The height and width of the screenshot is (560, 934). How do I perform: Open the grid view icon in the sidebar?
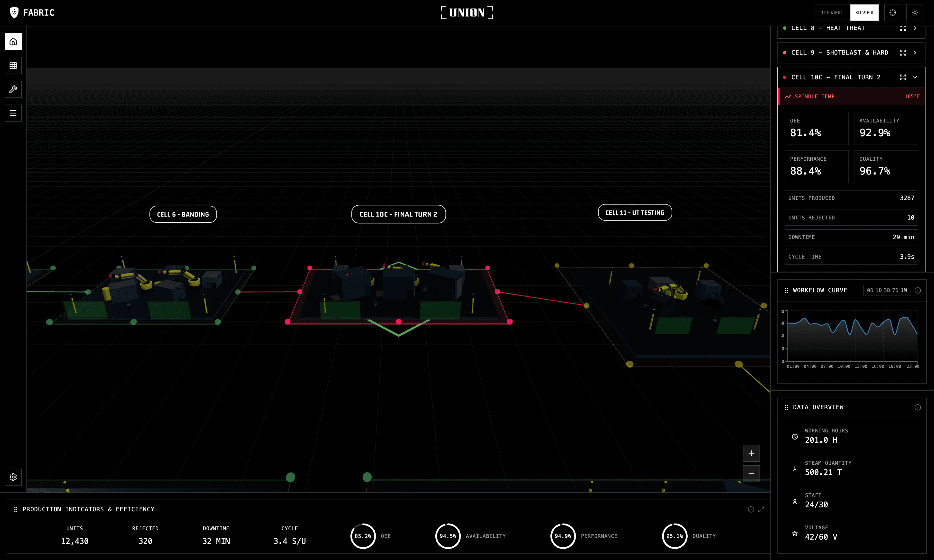tap(13, 65)
